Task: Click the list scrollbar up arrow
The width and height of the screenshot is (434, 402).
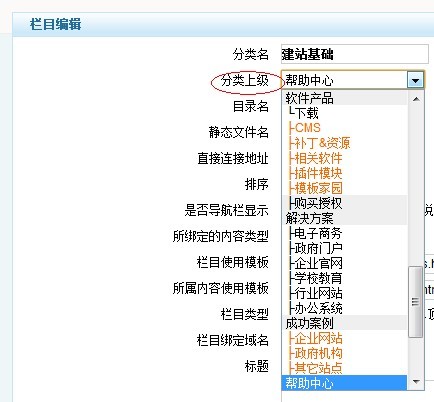Action: (x=416, y=99)
